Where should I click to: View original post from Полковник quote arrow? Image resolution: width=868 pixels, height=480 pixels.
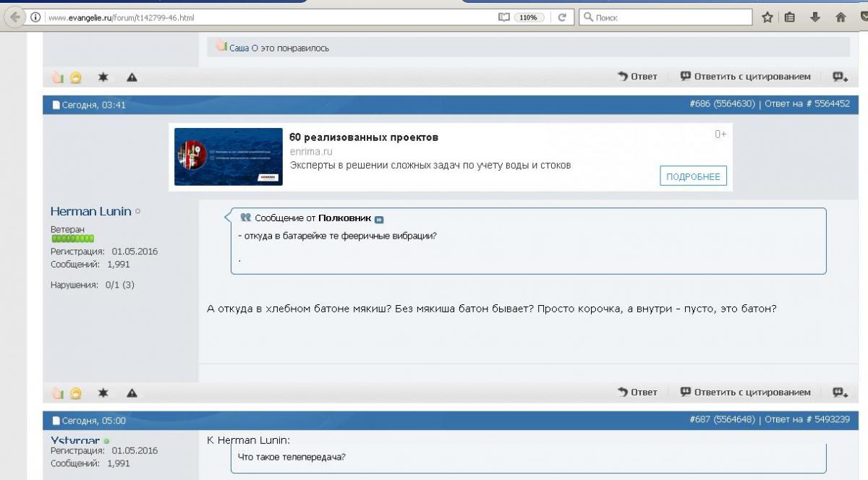click(x=379, y=219)
